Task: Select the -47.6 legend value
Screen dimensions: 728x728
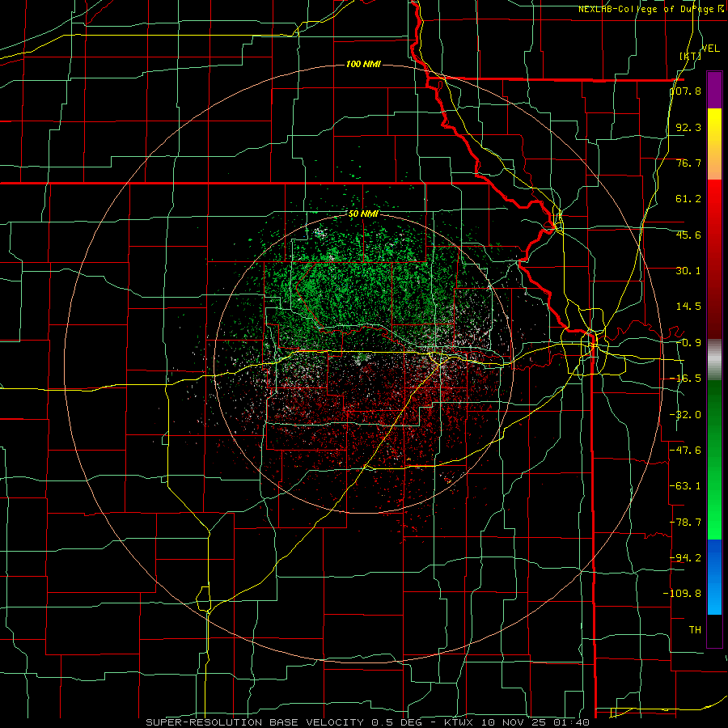Action: (686, 451)
